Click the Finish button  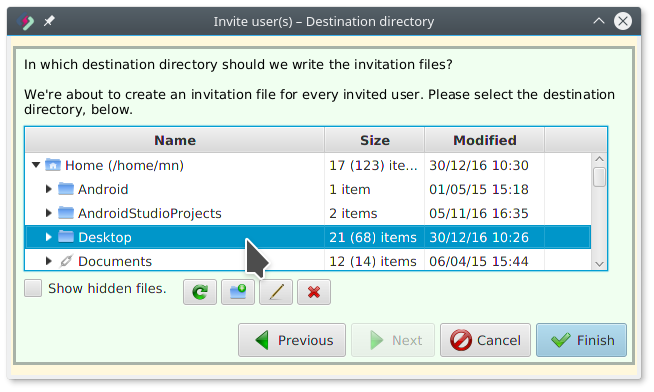pos(581,340)
